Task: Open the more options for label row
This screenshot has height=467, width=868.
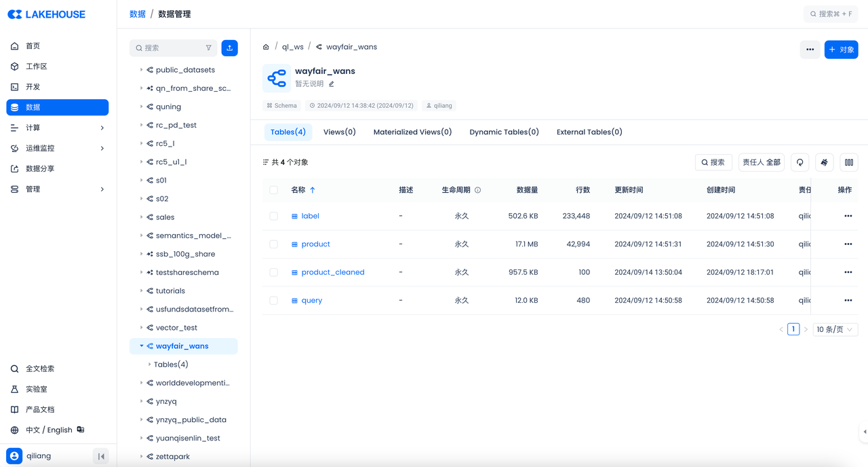Action: pyautogui.click(x=848, y=216)
